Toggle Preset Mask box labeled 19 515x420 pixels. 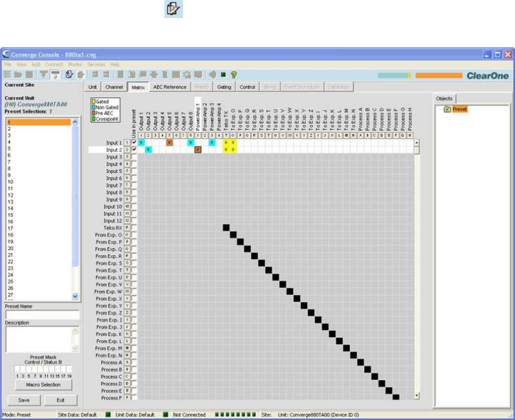point(69,369)
